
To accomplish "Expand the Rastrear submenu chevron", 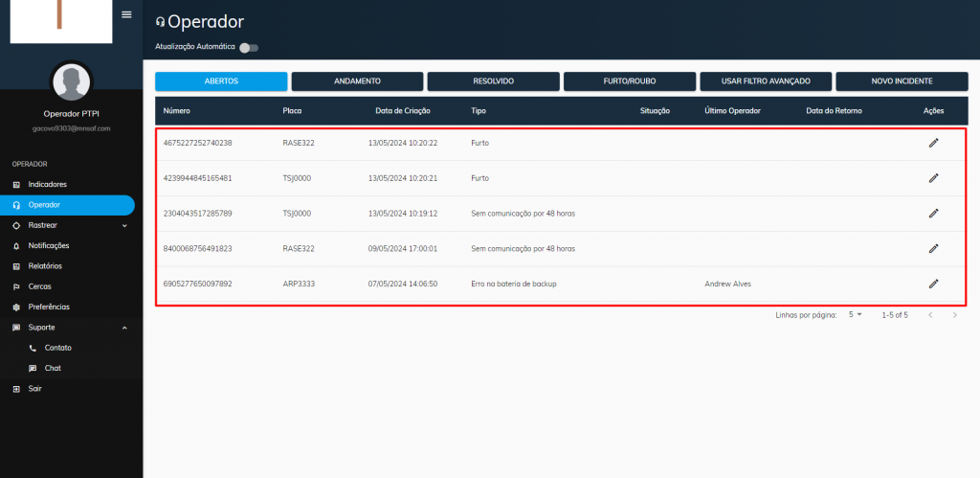I will 124,225.
